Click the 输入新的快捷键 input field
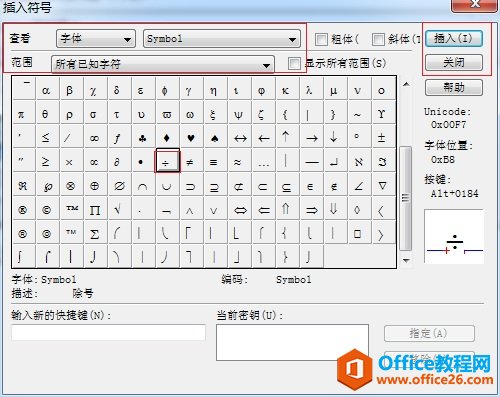The image size is (500, 397). [108, 333]
